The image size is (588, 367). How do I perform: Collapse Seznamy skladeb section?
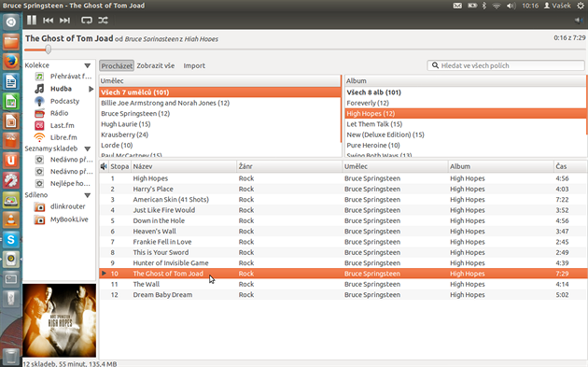pyautogui.click(x=88, y=148)
